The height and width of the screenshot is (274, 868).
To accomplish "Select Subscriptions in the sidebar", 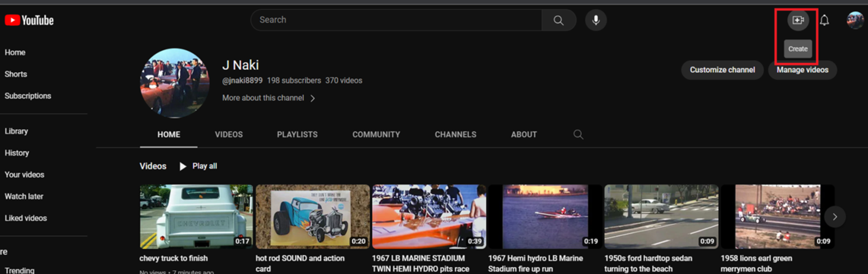I will point(28,96).
